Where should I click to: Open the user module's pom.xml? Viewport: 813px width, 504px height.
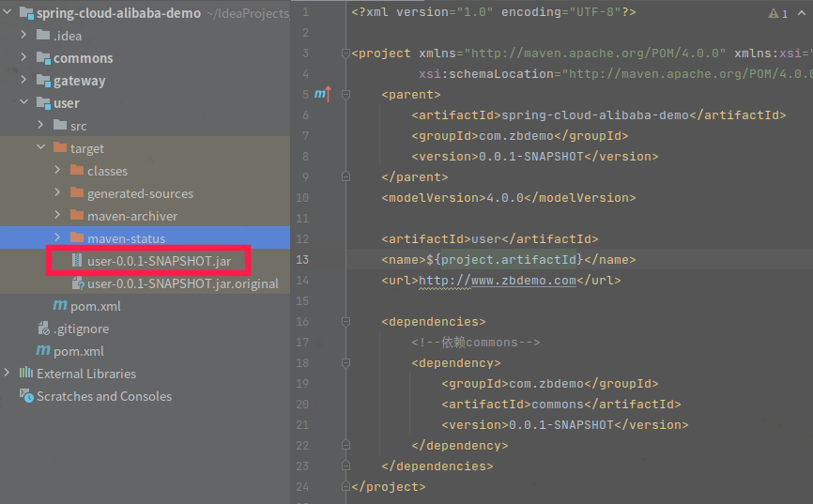96,307
